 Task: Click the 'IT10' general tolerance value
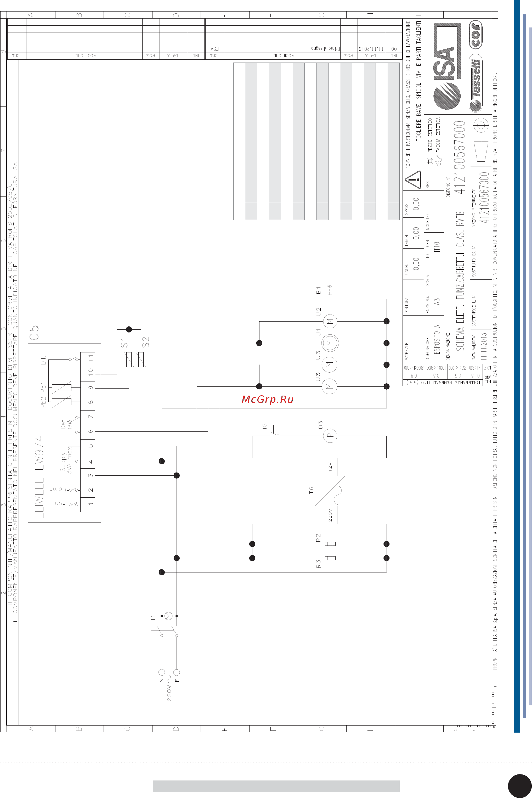[x=437, y=247]
